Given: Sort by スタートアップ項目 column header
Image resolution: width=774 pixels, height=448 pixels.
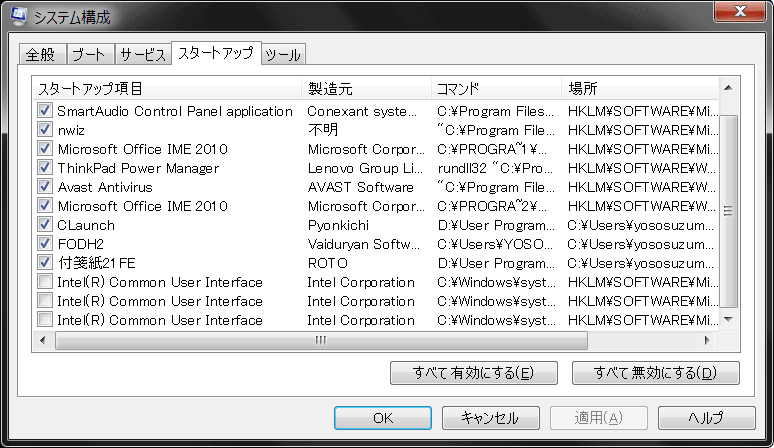Looking at the screenshot, I should click(165, 88).
